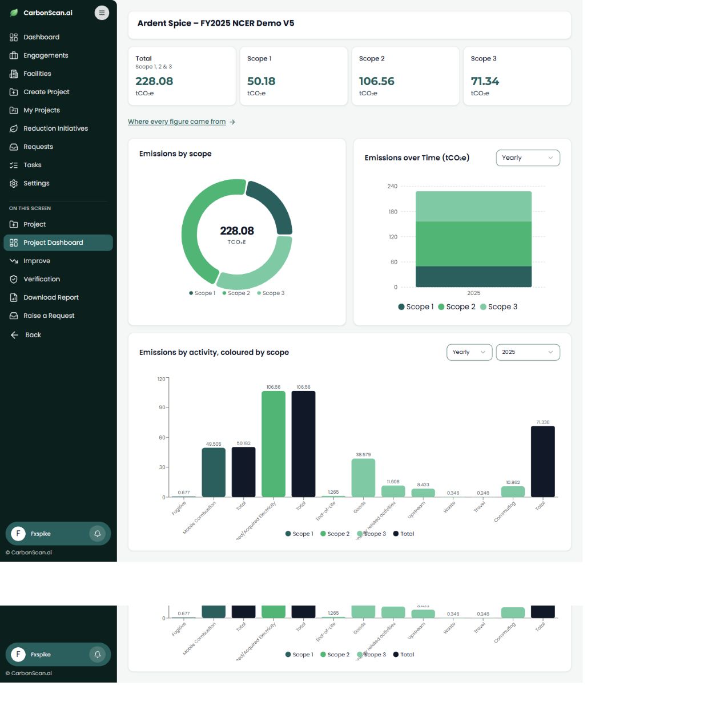Click the arrow after 'Where every figure came from'
The height and width of the screenshot is (702, 728).
[x=232, y=122]
